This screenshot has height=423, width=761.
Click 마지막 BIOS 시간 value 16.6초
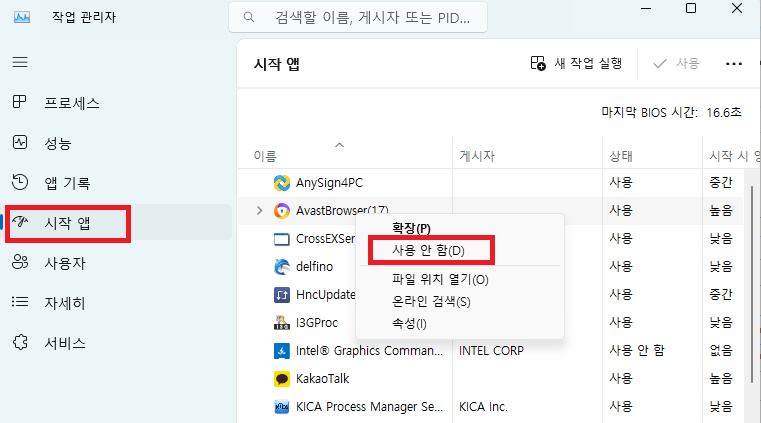click(724, 113)
